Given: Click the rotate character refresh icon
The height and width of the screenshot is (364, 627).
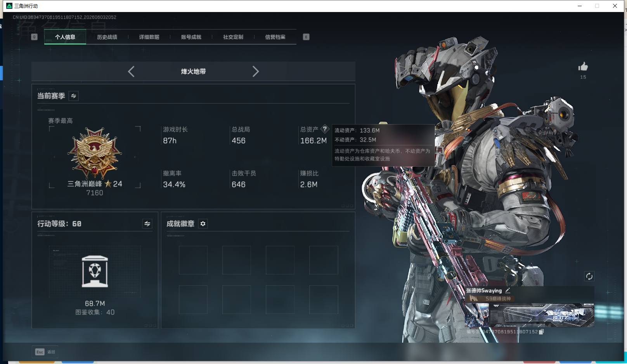Looking at the screenshot, I should (x=589, y=276).
